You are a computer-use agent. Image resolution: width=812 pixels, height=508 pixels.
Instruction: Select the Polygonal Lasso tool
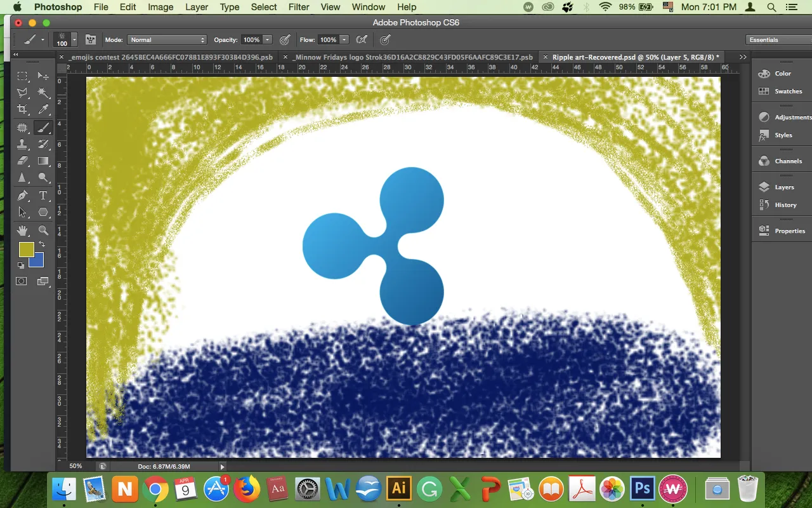tap(22, 93)
